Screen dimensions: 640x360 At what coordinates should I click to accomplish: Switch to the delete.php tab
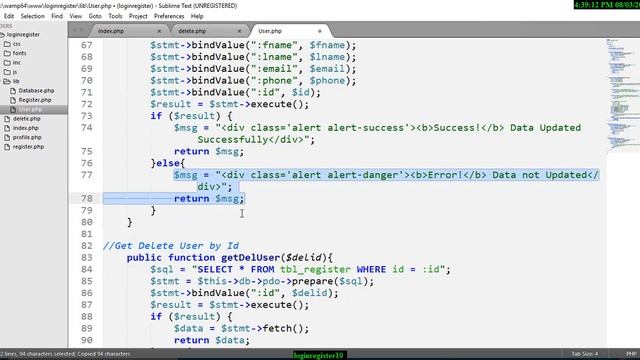click(x=207, y=31)
